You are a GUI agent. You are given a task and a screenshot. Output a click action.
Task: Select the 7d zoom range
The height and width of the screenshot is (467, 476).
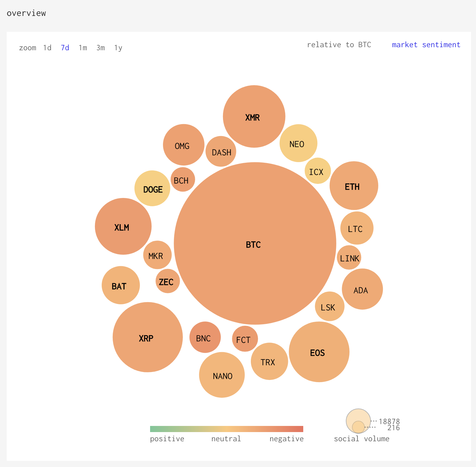coord(65,48)
